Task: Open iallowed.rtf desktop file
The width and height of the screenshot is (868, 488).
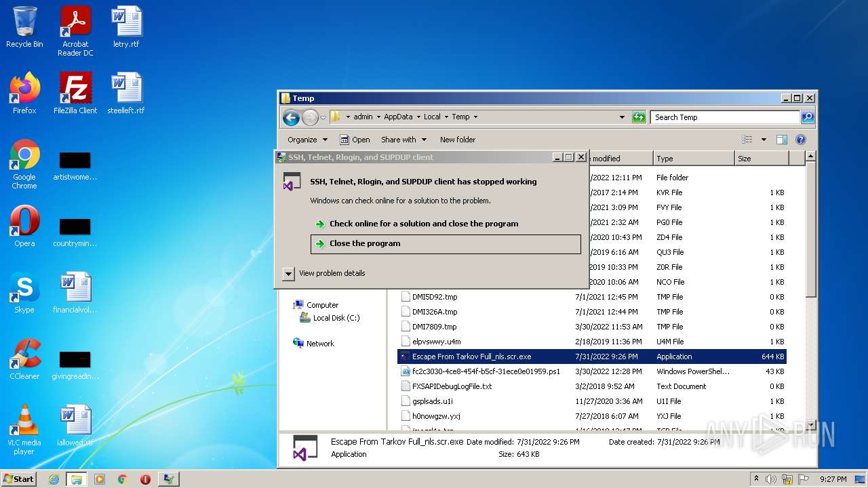Action: point(75,426)
